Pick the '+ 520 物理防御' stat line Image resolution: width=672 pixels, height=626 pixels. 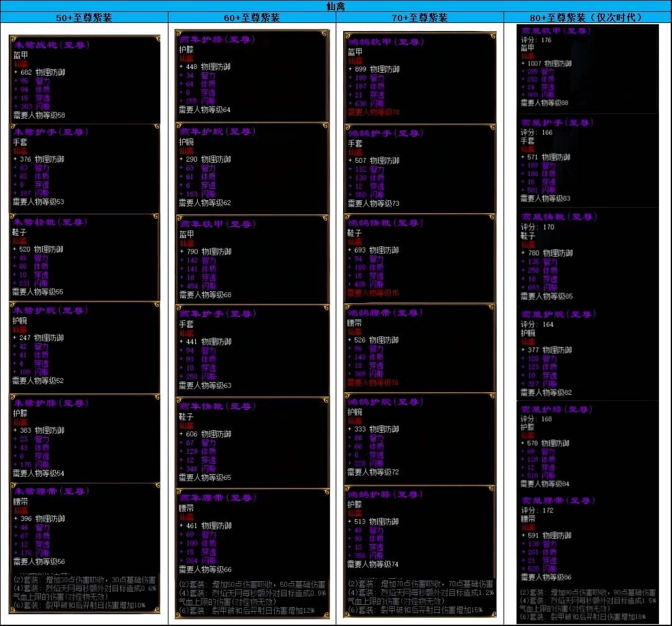click(x=38, y=249)
